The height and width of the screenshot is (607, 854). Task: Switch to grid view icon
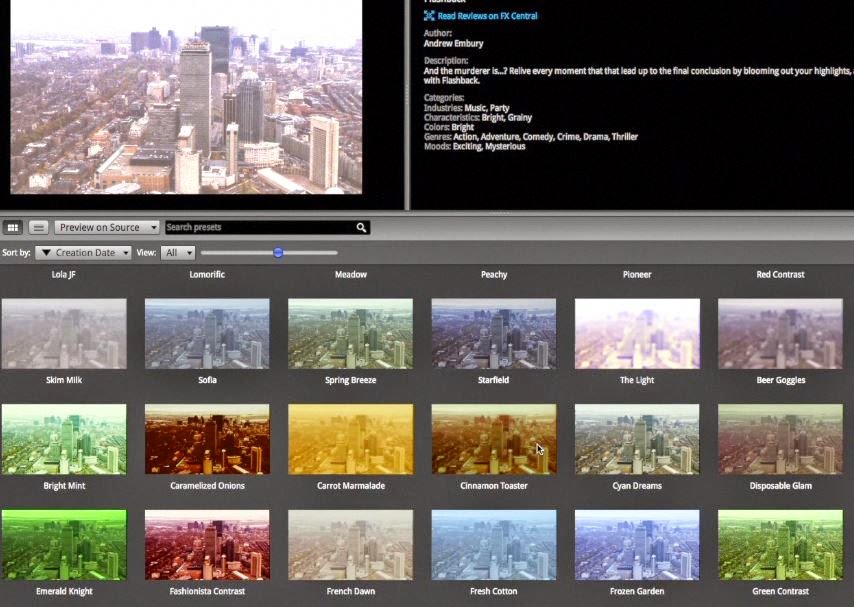coord(13,227)
